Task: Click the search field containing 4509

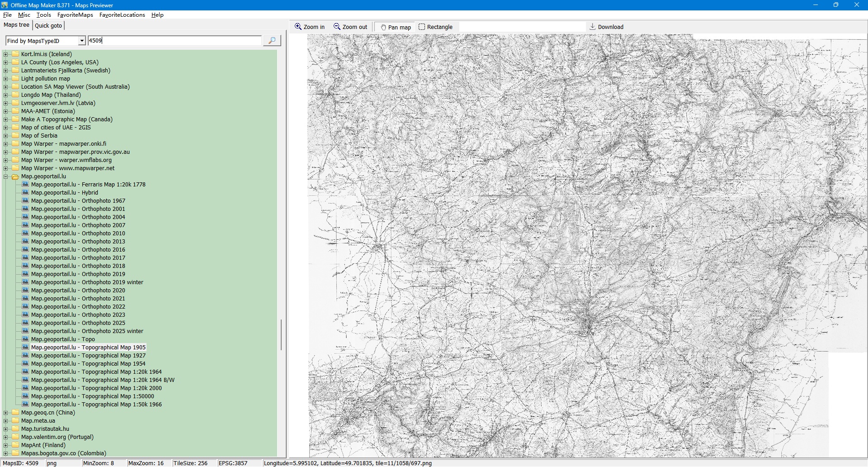Action: 174,41
